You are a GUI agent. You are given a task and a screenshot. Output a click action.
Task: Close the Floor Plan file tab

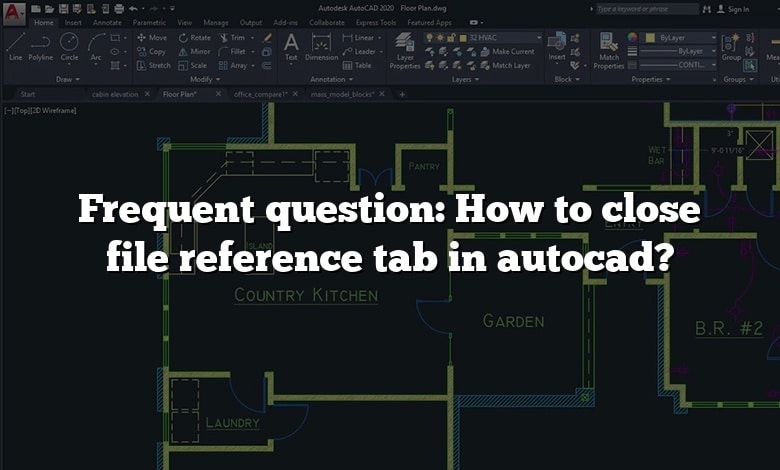point(218,94)
